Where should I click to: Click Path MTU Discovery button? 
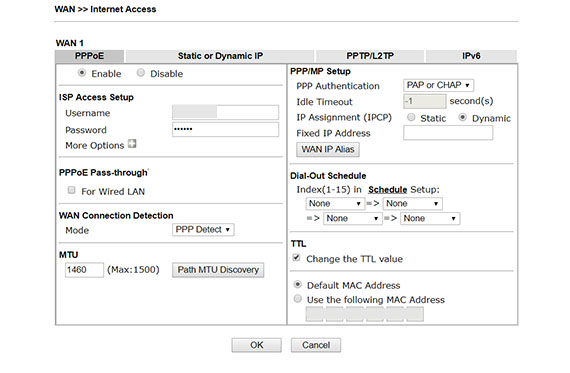[x=218, y=270]
